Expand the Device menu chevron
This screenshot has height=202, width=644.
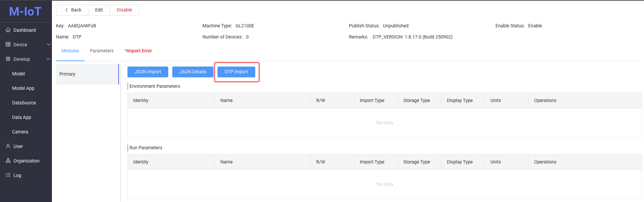pos(48,45)
